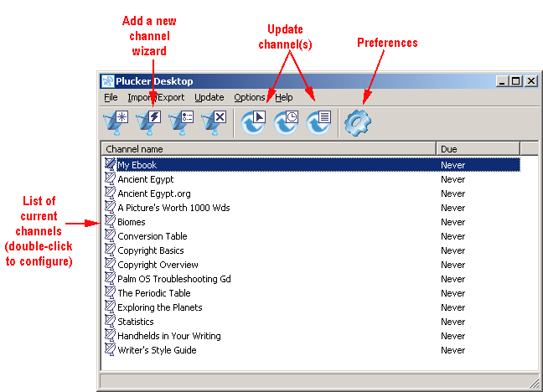Select the Copyright Basics channel
Screen dimensions: 543x392
click(151, 250)
